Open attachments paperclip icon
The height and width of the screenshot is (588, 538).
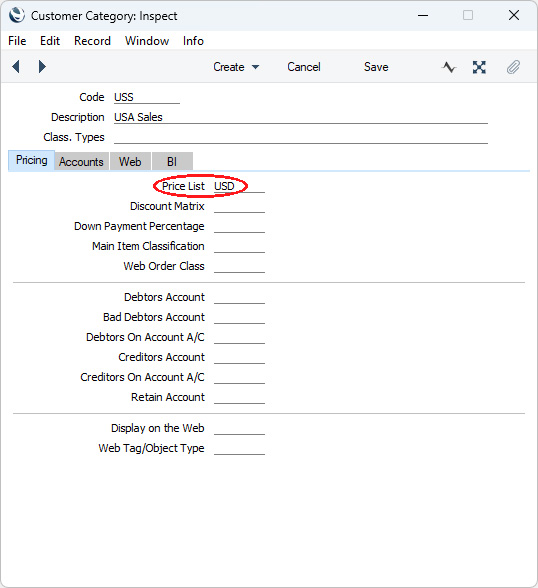click(513, 68)
